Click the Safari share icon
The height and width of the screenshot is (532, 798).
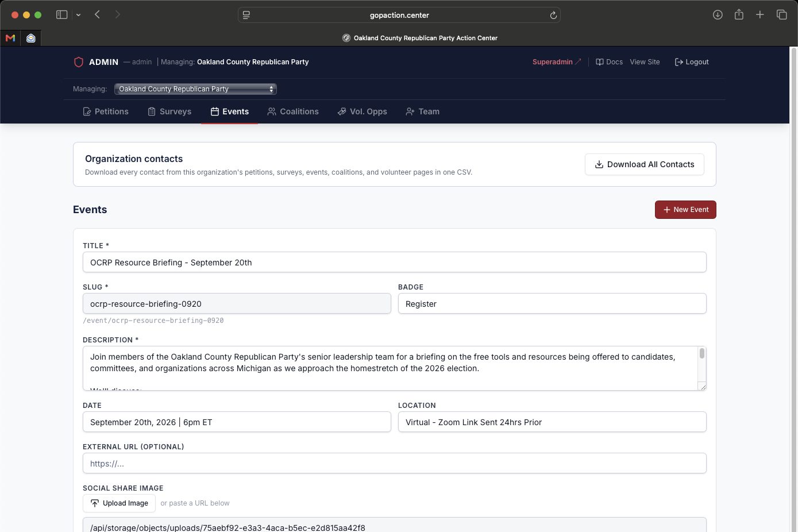click(x=739, y=14)
